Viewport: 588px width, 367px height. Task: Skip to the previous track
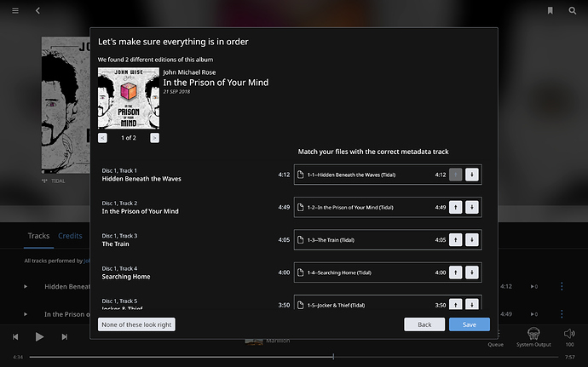coord(15,337)
